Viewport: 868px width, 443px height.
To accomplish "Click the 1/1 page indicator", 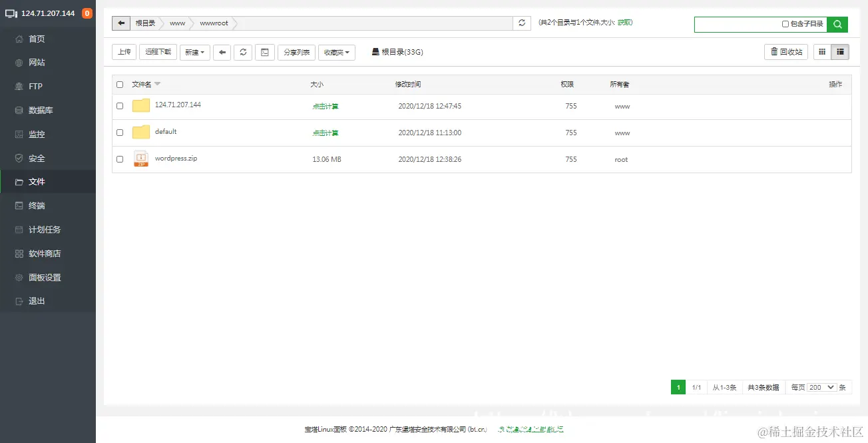I will [696, 387].
